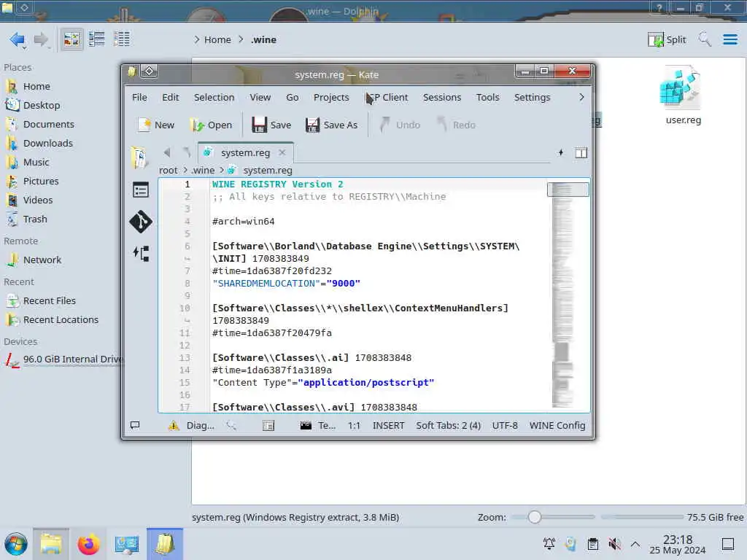
Task: Click .wine in Dolphin breadcrumb path
Action: 263,39
